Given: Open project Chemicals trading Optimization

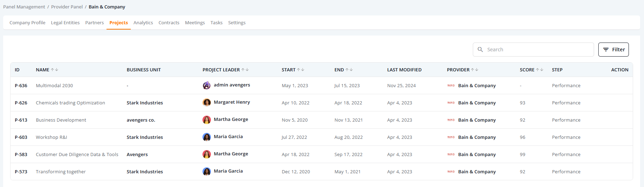Looking at the screenshot, I should [x=70, y=103].
